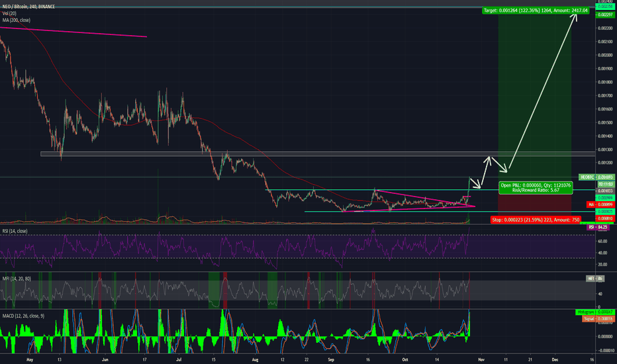Click the gray 0.001033 price axis label
The height and width of the screenshot is (364, 617).
[606, 191]
